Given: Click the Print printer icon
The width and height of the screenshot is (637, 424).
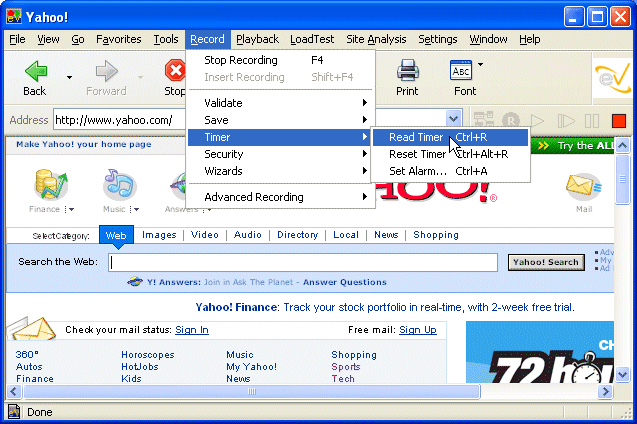Looking at the screenshot, I should [407, 70].
